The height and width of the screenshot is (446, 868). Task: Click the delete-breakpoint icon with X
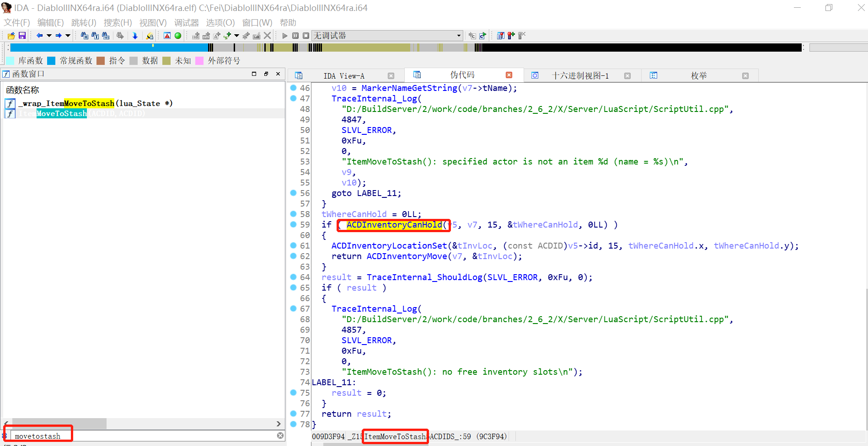click(522, 36)
